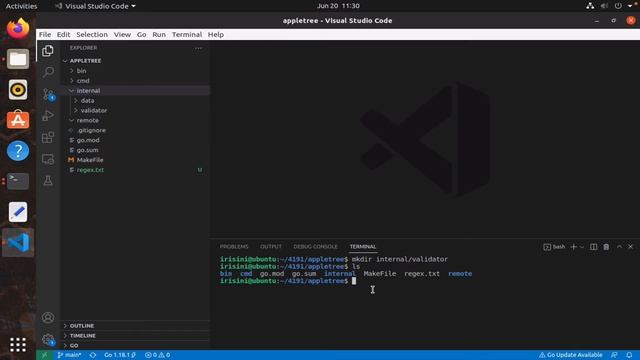The width and height of the screenshot is (640, 360).
Task: Open the Source Control view
Action: coord(48,94)
